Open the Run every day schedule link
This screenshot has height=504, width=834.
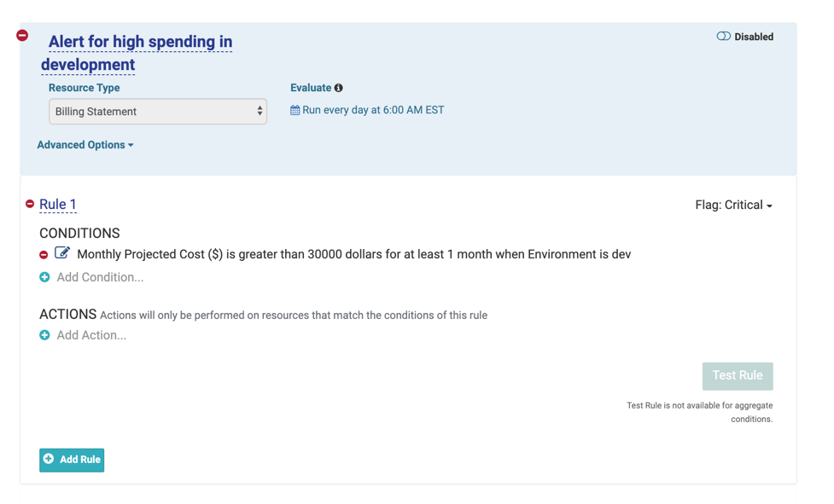(373, 110)
